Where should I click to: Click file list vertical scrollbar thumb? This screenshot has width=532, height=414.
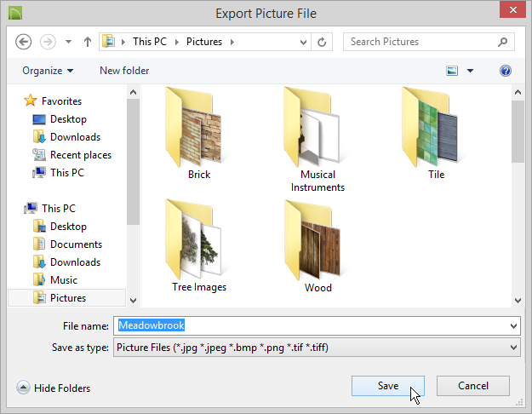[518, 131]
